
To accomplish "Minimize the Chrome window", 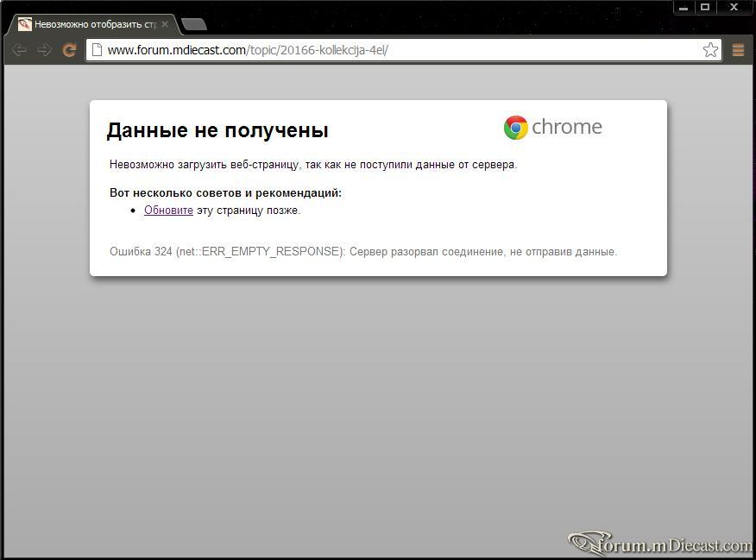I will pyautogui.click(x=684, y=7).
